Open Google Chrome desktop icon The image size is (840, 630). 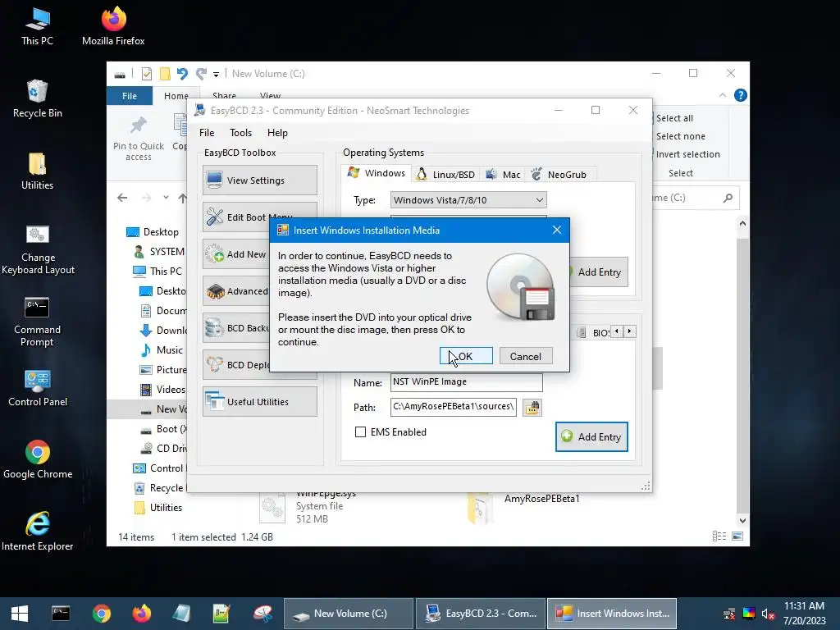point(38,459)
